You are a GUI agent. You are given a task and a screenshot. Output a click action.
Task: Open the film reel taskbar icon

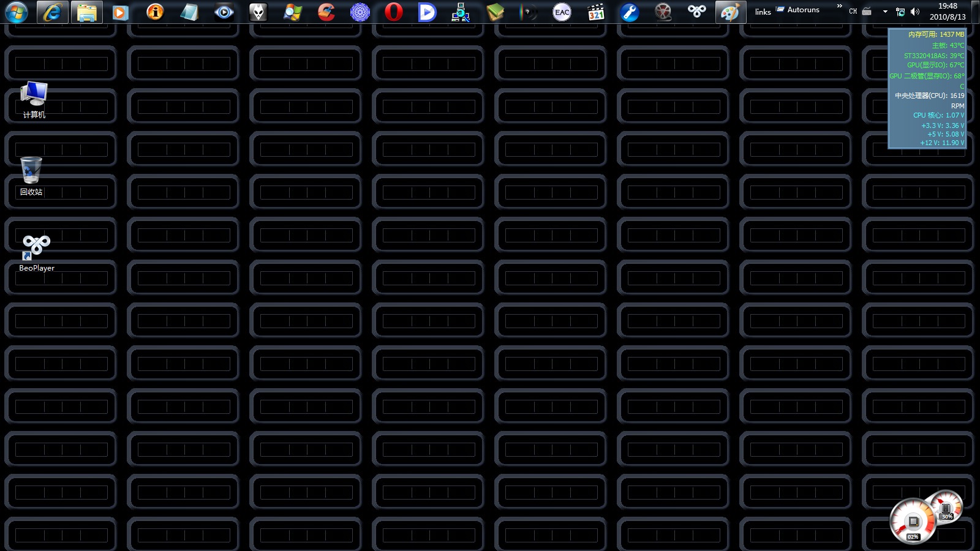point(663,12)
